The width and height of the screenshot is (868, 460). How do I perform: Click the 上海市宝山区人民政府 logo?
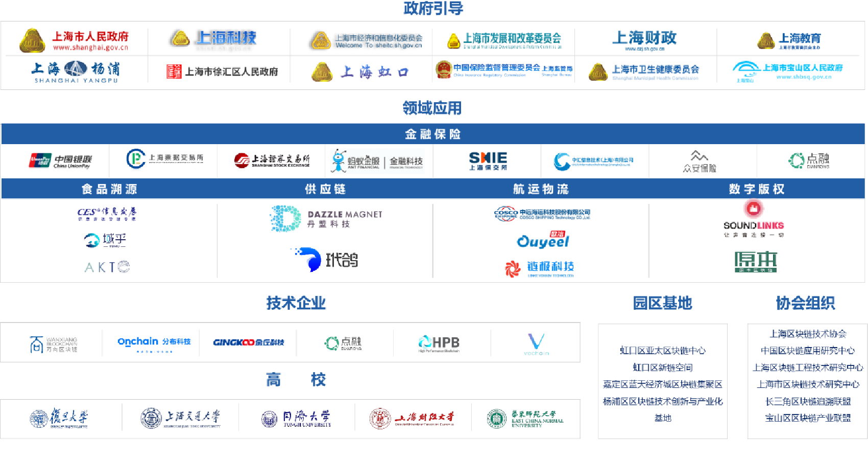[787, 72]
